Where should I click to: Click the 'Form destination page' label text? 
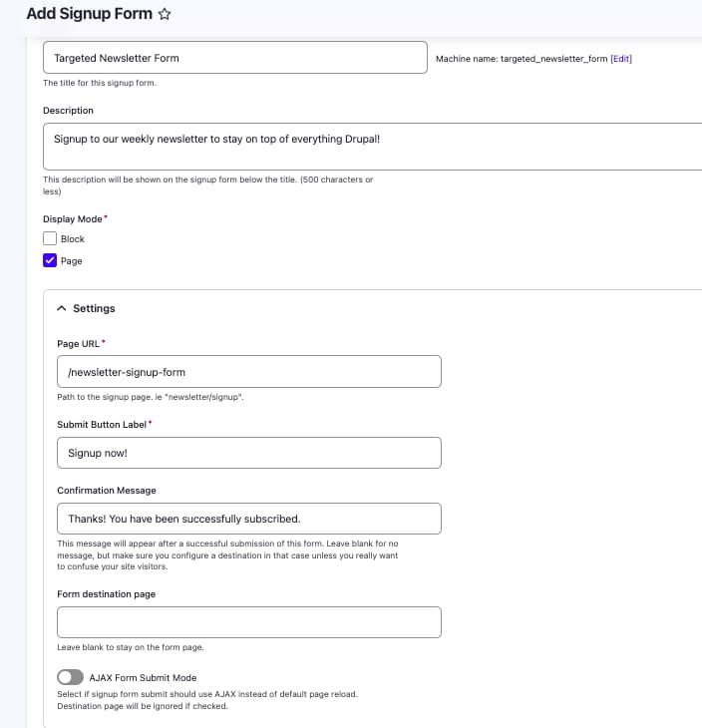[106, 594]
